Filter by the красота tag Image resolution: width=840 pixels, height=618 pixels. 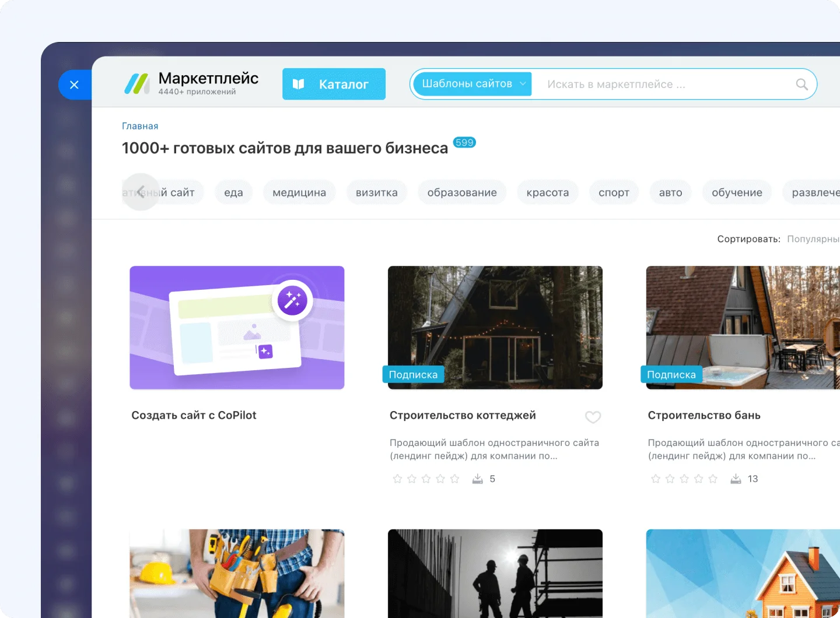[547, 192]
